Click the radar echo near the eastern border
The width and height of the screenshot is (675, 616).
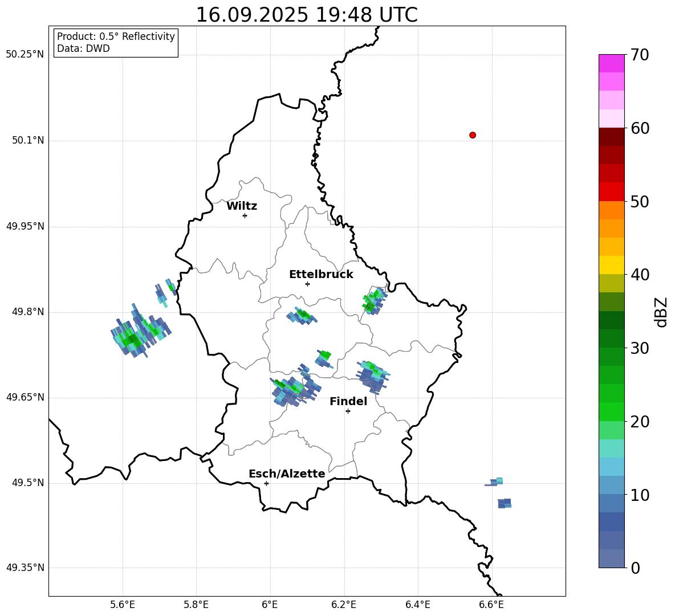(374, 301)
